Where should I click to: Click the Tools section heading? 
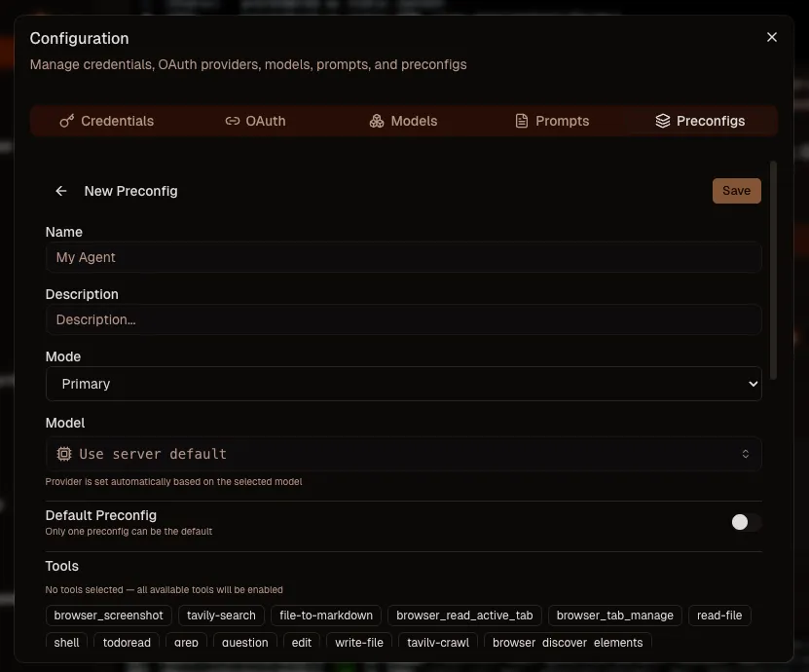click(62, 566)
